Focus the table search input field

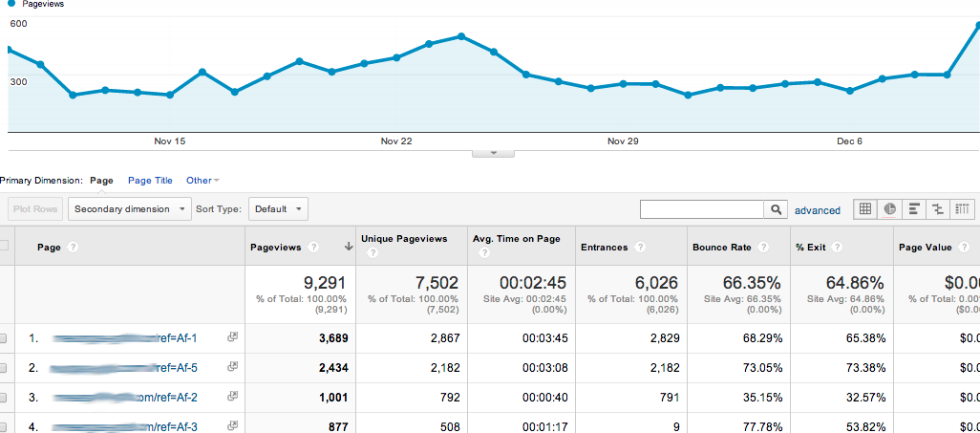pos(702,209)
